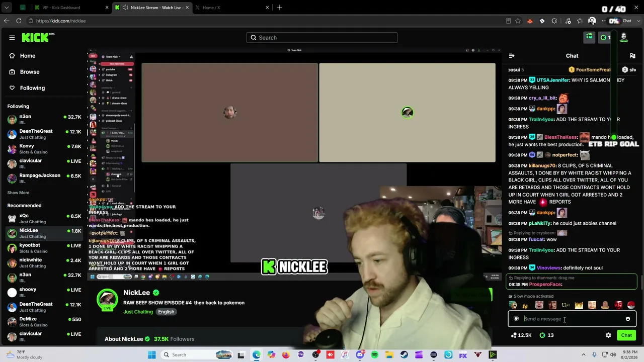
Task: Open the Kick hamburger sidebar menu
Action: (12, 38)
